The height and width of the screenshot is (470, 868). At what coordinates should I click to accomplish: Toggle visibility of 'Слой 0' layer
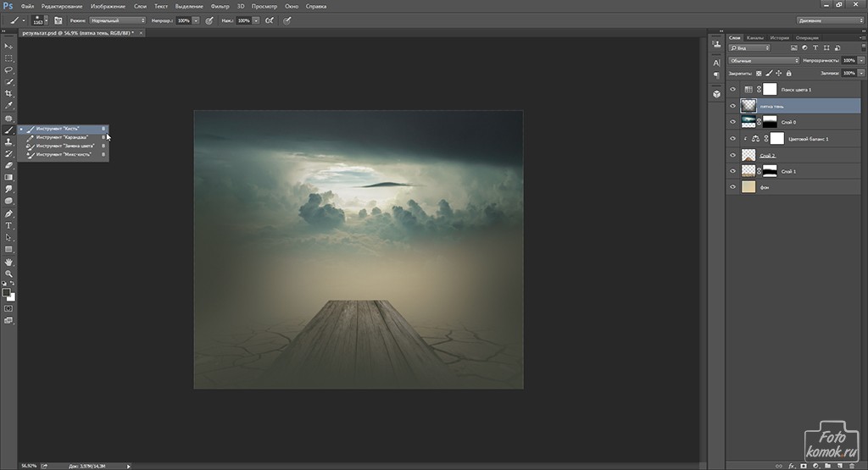[732, 122]
